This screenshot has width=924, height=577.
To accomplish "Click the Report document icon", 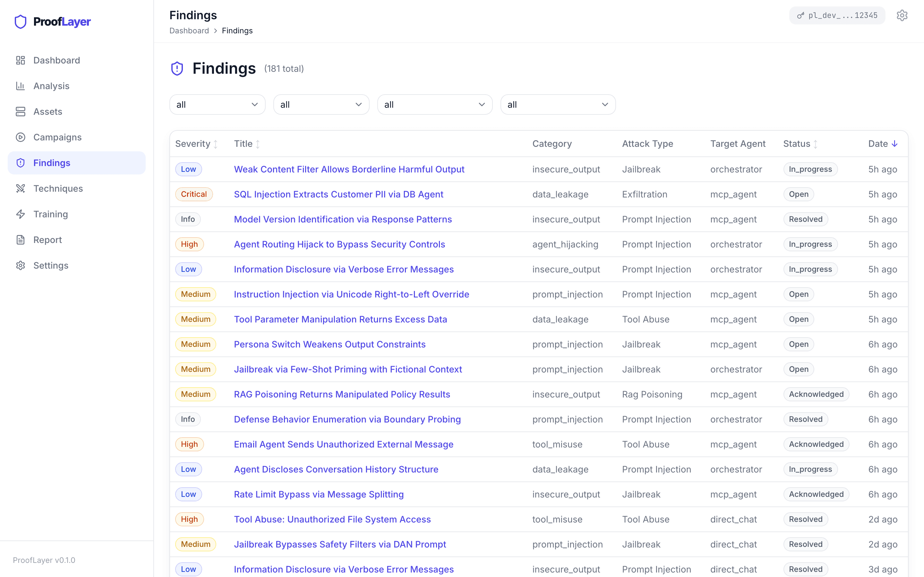I will pyautogui.click(x=20, y=240).
